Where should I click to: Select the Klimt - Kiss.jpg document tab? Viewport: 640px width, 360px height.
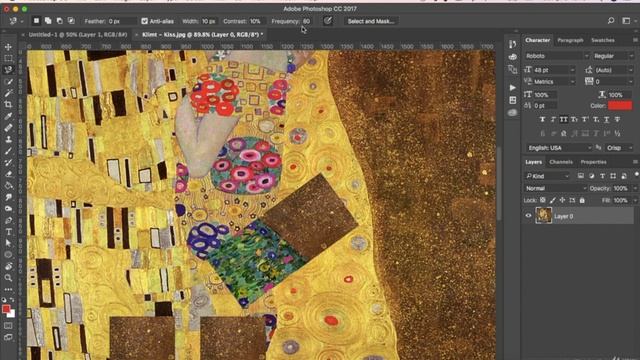202,35
